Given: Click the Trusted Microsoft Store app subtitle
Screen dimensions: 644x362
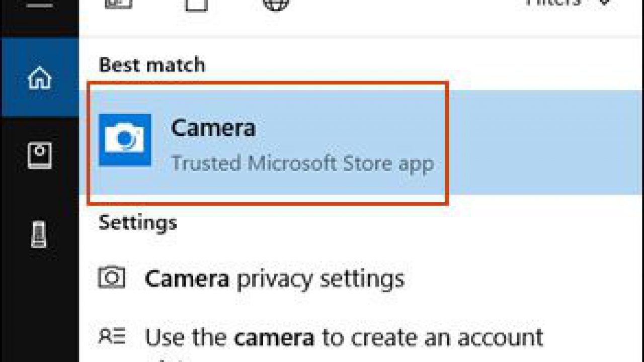Looking at the screenshot, I should pyautogui.click(x=302, y=164).
